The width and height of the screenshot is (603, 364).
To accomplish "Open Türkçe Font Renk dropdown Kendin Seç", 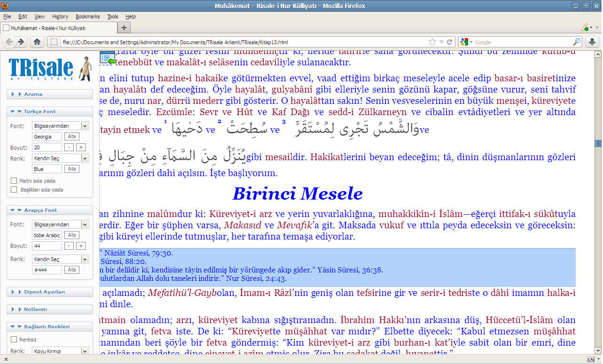I will click(61, 158).
